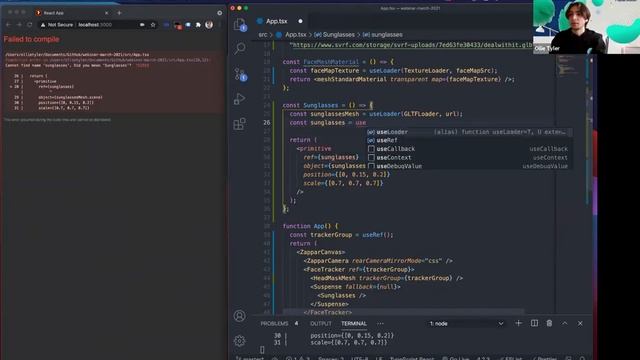Click the Sunglasses const name in code

point(320,105)
